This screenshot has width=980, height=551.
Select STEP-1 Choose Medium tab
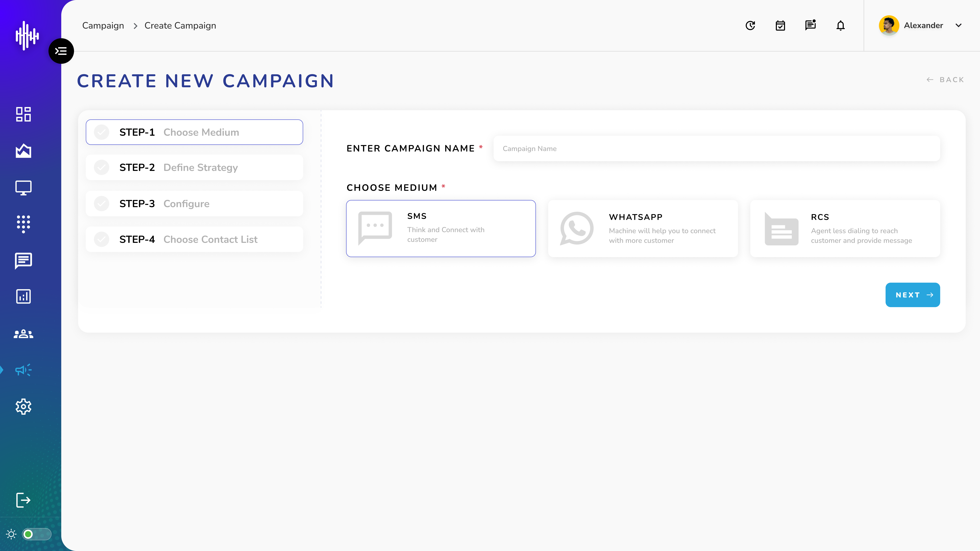[x=194, y=132]
